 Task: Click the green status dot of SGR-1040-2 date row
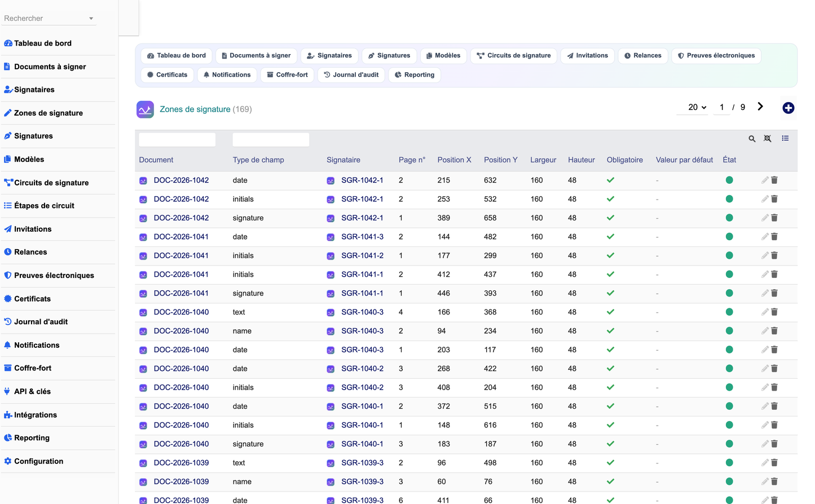click(729, 369)
